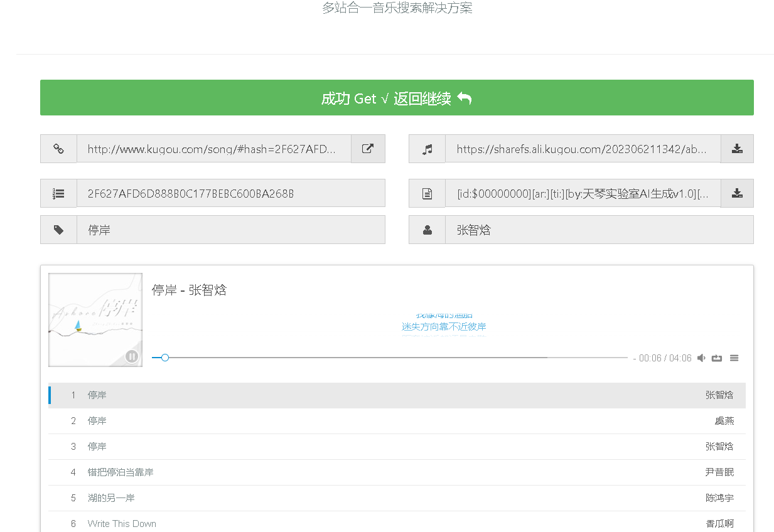This screenshot has width=774, height=532.
Task: Click the chain link icon beside the URL field
Action: pyautogui.click(x=58, y=149)
